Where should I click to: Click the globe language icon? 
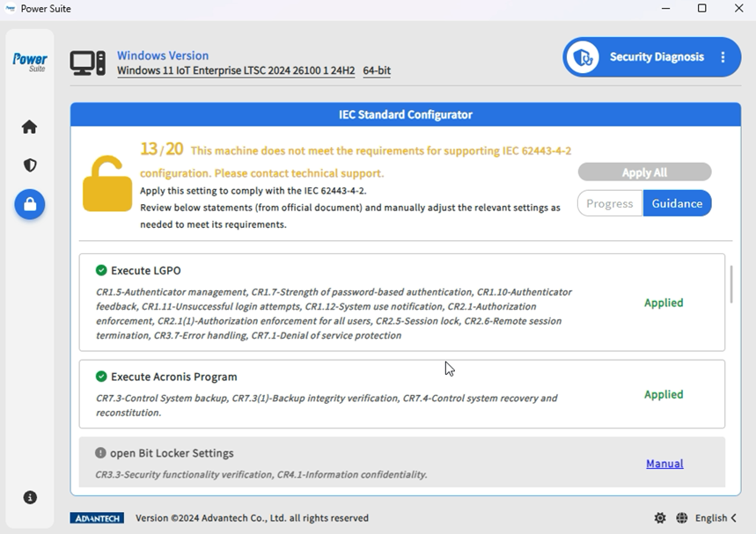[682, 518]
